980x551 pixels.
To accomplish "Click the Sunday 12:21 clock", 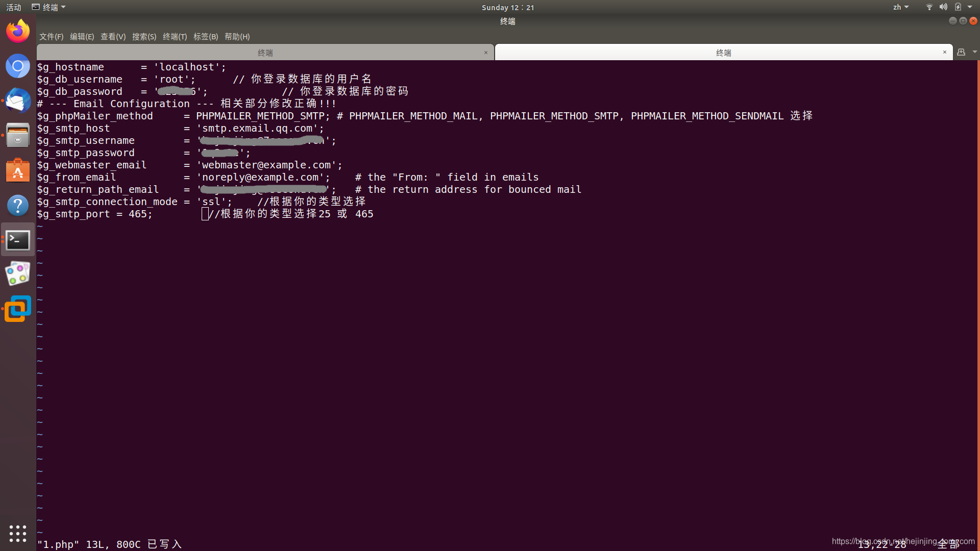I will [x=507, y=7].
